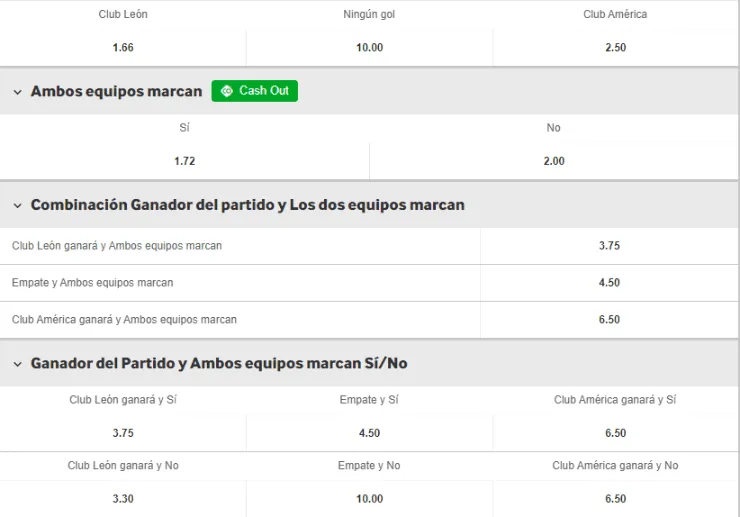Collapse Ganador del Partido Sí/No section
740x517 pixels.
tap(17, 364)
